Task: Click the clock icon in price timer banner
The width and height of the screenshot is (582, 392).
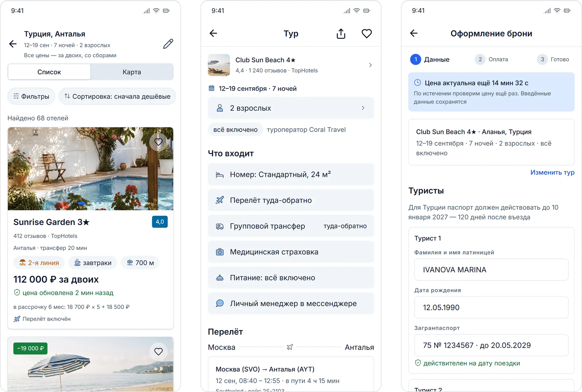Action: (x=417, y=83)
